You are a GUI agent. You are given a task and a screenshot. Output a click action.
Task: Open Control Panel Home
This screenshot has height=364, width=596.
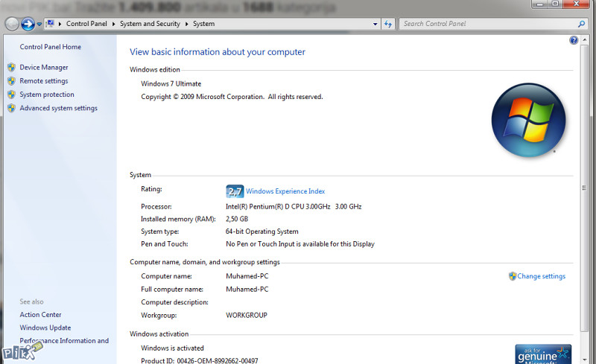50,47
